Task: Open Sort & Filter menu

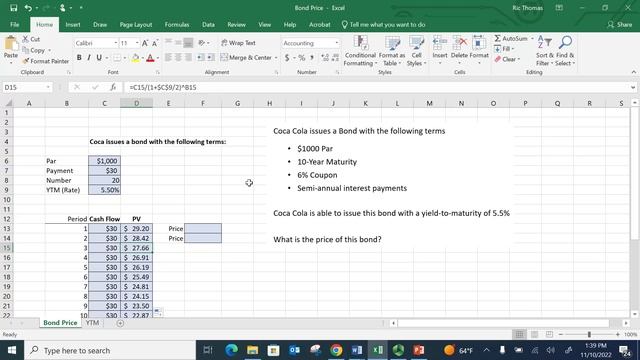Action: pyautogui.click(x=544, y=51)
